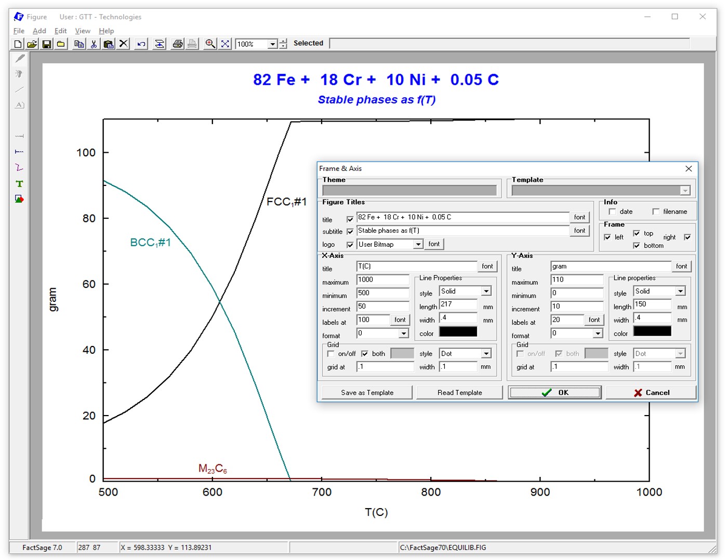Click the Print icon in toolbar

tap(177, 44)
